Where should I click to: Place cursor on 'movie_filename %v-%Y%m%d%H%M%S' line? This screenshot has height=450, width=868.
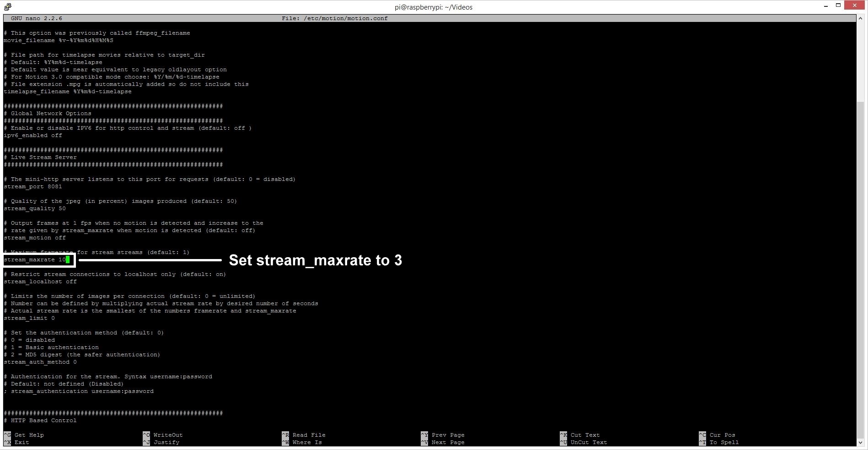[59, 40]
